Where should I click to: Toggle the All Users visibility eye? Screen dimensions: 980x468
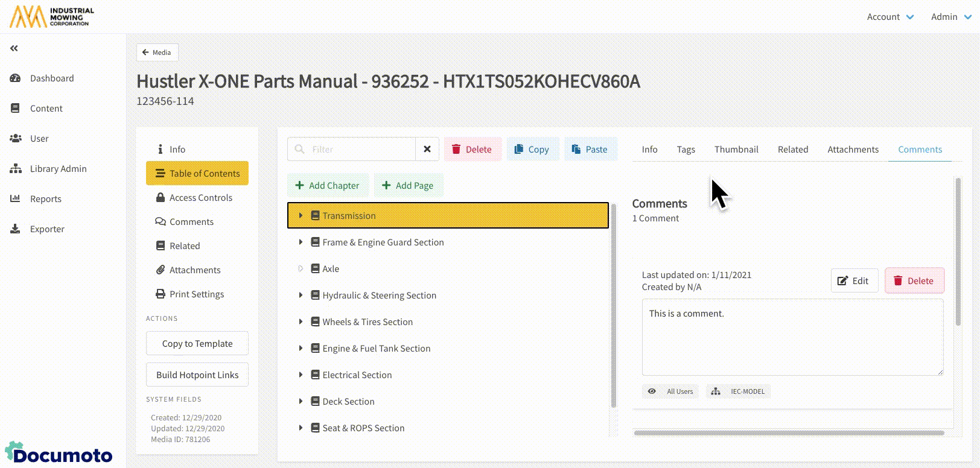point(652,391)
